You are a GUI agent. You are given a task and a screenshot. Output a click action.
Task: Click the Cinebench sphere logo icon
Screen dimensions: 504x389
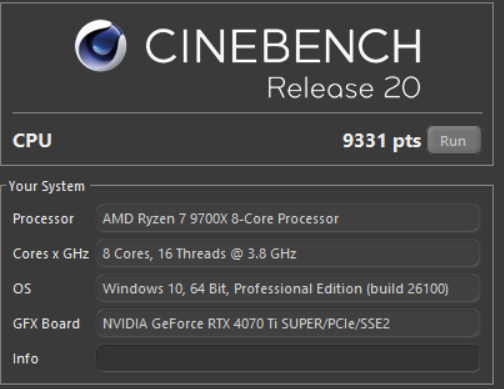tap(101, 45)
